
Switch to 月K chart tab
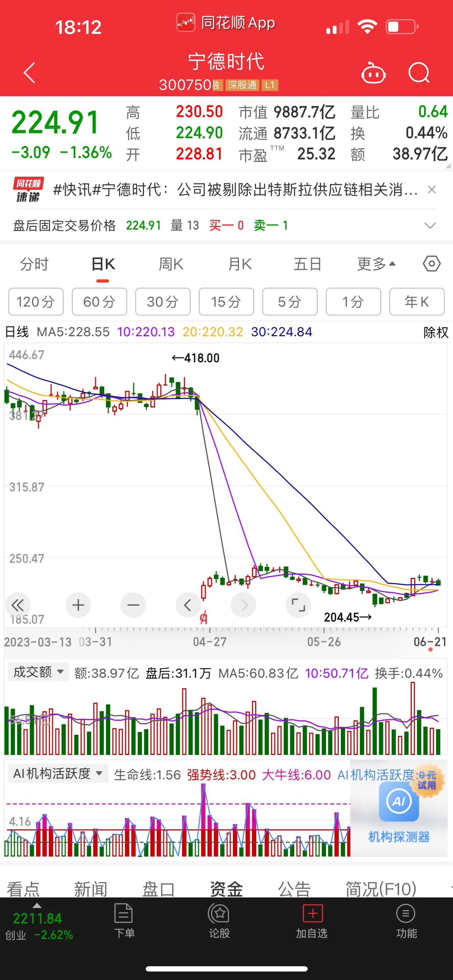pyautogui.click(x=240, y=264)
